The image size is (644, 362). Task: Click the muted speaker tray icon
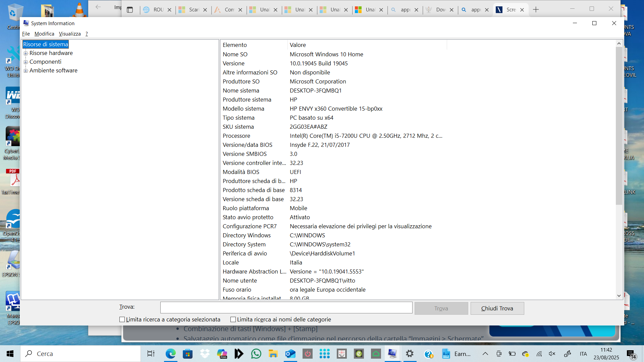[552, 354]
